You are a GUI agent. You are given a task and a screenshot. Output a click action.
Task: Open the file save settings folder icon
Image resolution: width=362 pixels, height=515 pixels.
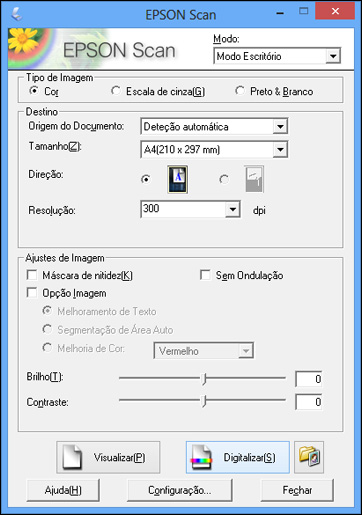coord(309,457)
